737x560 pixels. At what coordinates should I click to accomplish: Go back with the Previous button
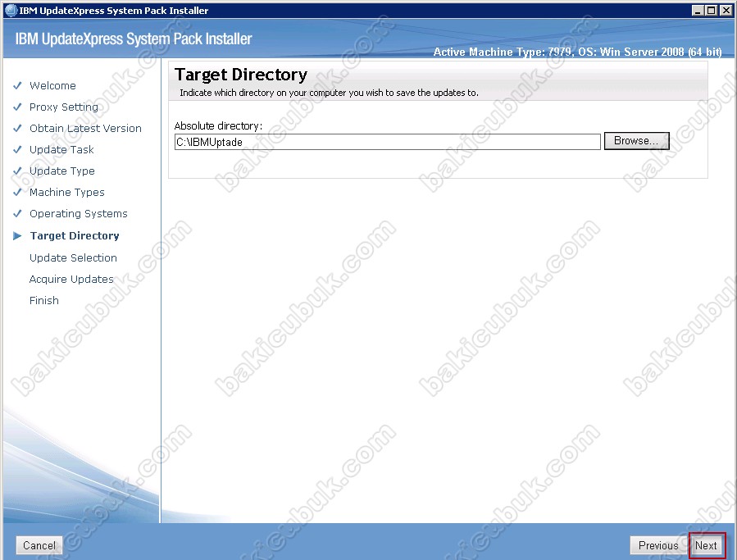click(x=658, y=545)
